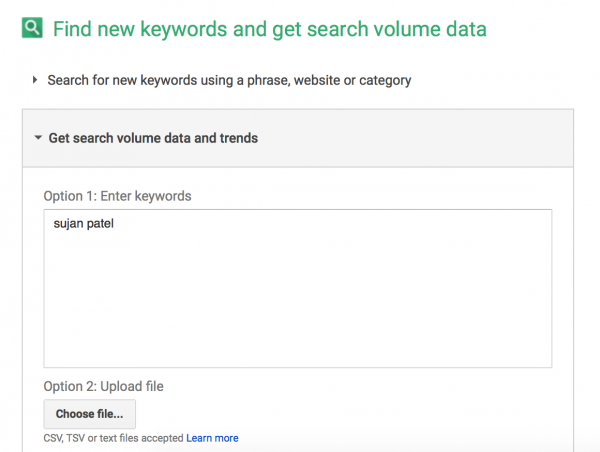Screen dimensions: 600x452
Task: Open the 'Learn more' link
Action: point(212,438)
